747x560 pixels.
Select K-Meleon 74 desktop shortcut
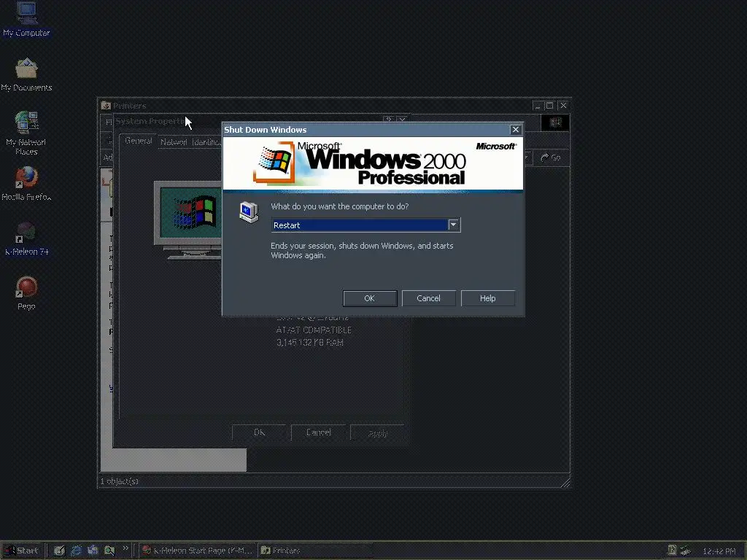26,238
